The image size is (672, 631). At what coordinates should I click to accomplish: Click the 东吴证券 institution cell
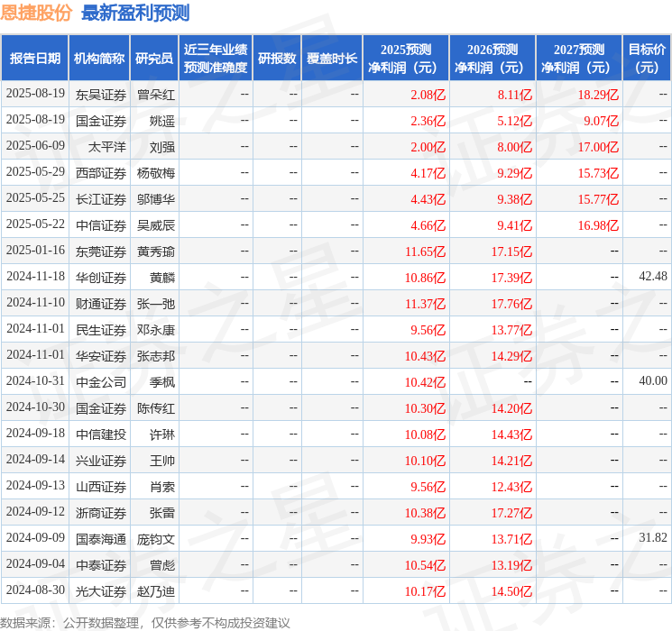pos(101,95)
